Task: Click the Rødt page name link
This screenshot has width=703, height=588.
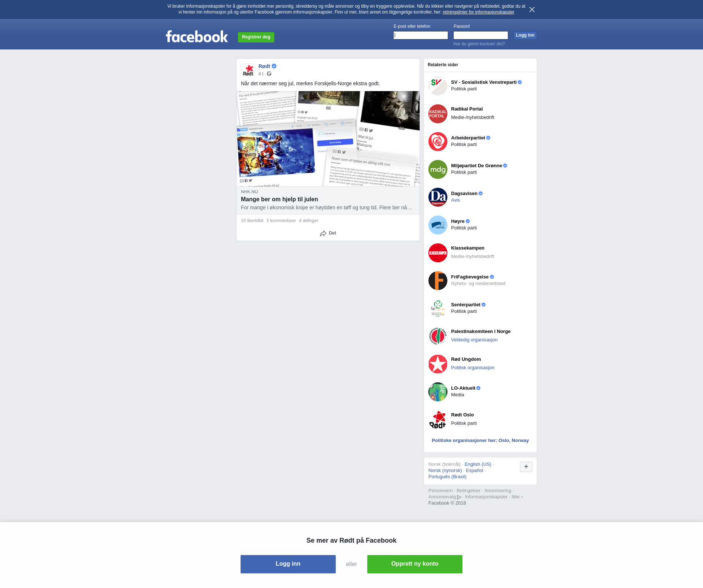Action: tap(264, 66)
